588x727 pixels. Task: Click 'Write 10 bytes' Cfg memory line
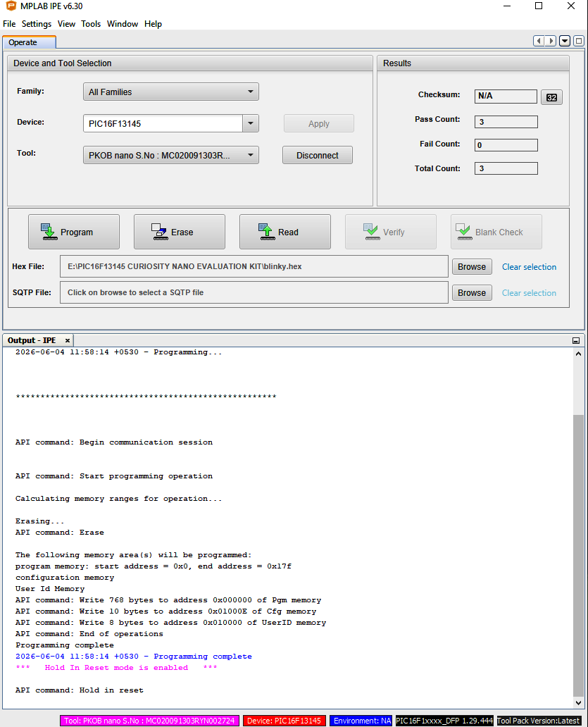[166, 611]
